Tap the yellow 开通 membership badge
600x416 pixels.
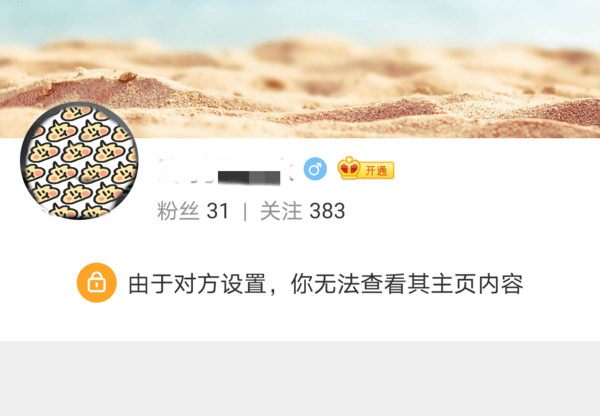click(x=377, y=170)
